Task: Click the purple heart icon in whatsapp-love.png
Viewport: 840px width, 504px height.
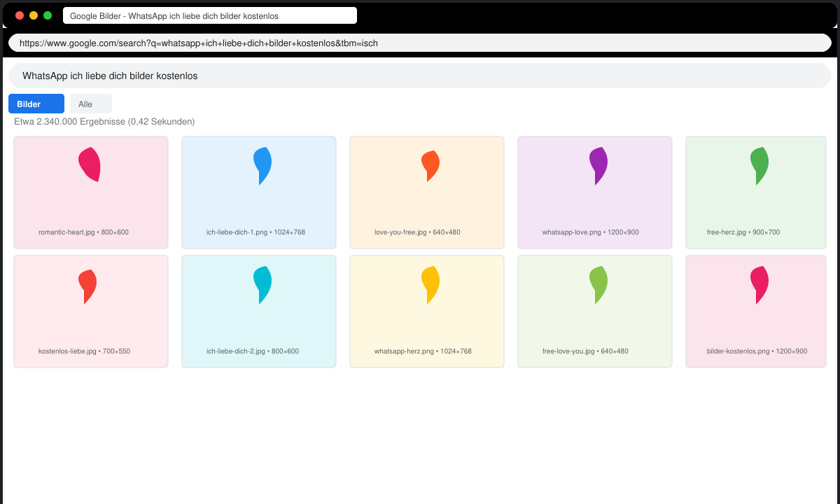Action: [x=598, y=166]
